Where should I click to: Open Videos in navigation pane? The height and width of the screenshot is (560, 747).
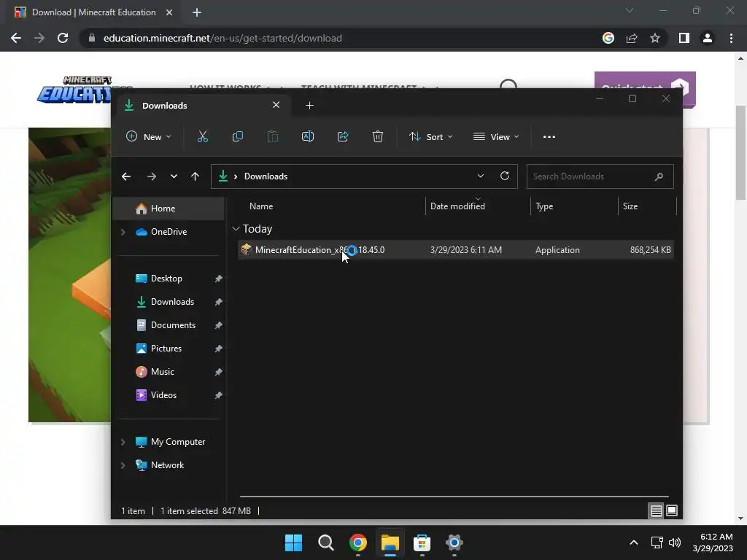click(169, 395)
